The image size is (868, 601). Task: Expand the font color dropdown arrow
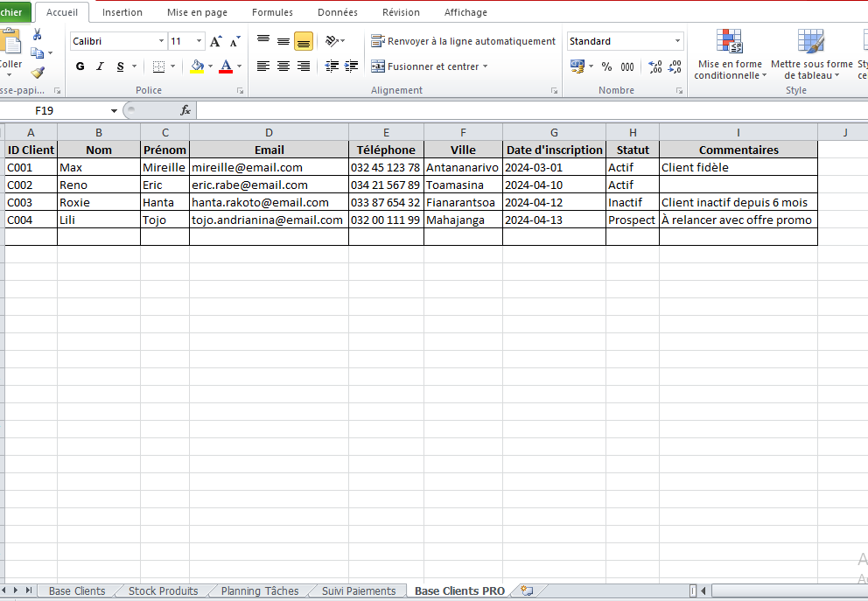pyautogui.click(x=239, y=66)
